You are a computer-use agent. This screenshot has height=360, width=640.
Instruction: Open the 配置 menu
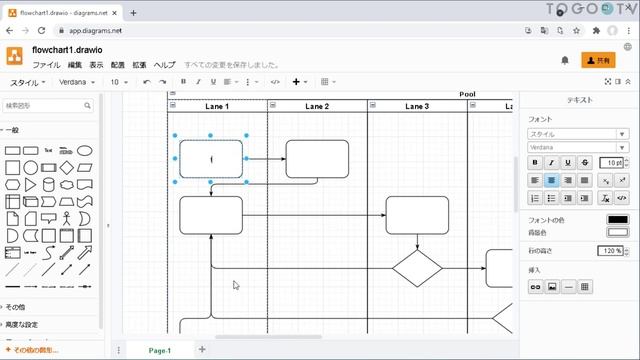pos(118,65)
